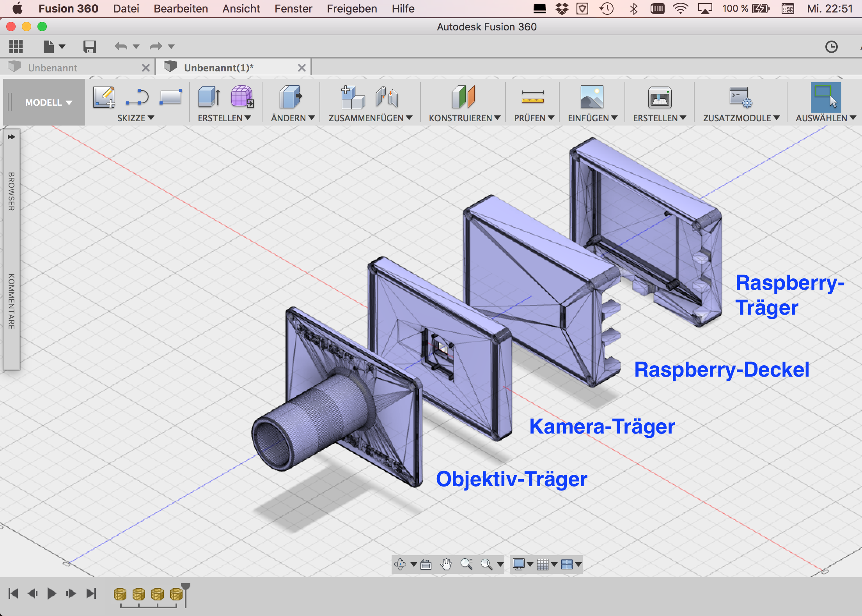Open the data panel grid icon
Viewport: 862px width, 616px height.
click(x=16, y=47)
